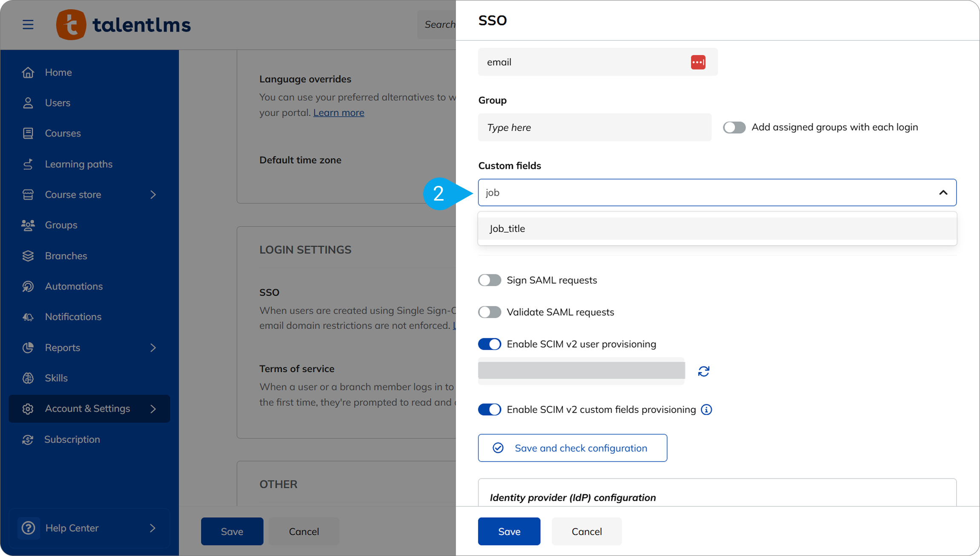This screenshot has width=980, height=556.
Task: Open Branches from the sidebar
Action: coord(66,256)
